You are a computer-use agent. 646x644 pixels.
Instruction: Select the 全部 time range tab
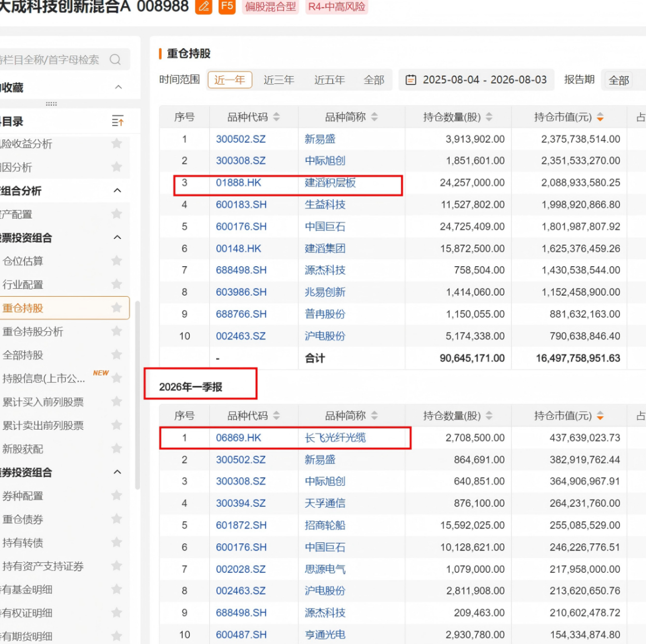tap(374, 79)
